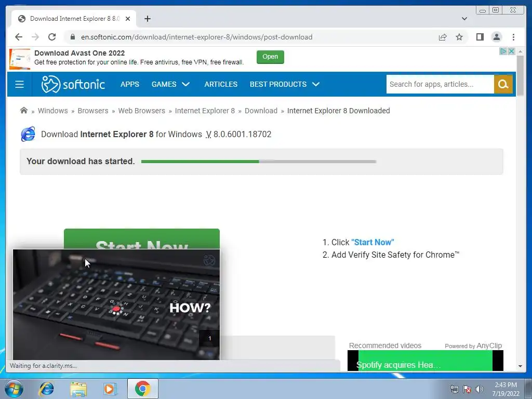532x399 pixels.
Task: Open the volume speaker tray icon
Action: pyautogui.click(x=479, y=389)
